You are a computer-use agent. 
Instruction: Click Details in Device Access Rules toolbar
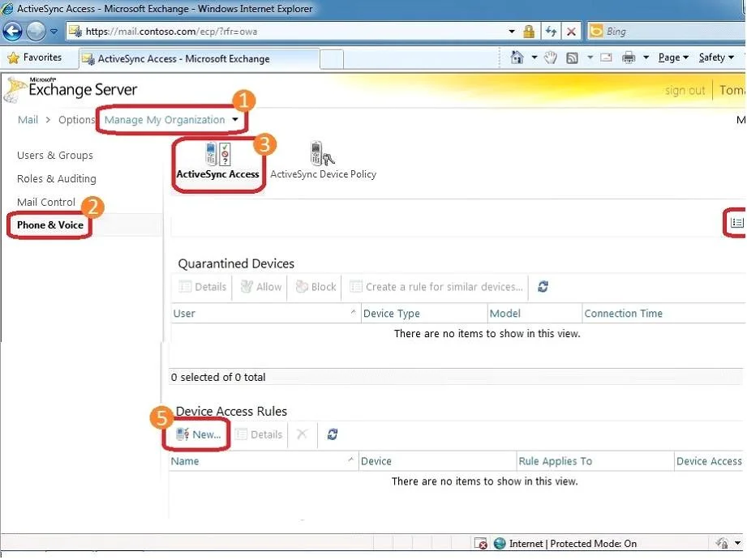point(260,434)
